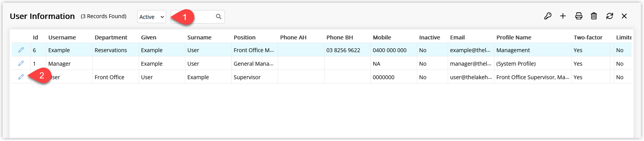Select the Manager username row
The image size is (644, 141).
click(321, 63)
